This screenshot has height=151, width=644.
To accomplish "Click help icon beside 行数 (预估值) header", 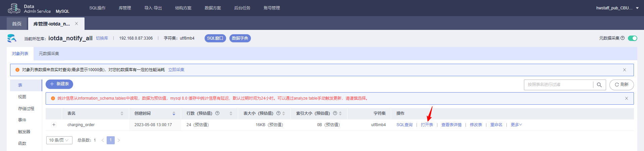I will tap(217, 113).
